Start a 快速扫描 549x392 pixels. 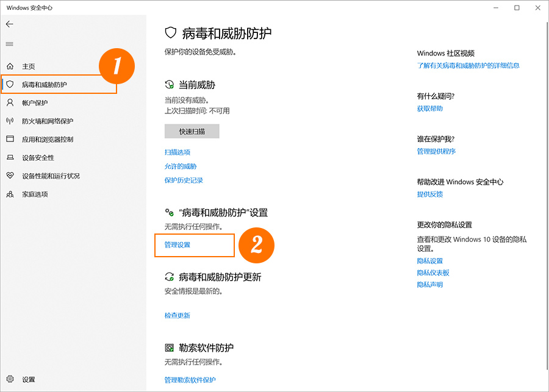[192, 131]
